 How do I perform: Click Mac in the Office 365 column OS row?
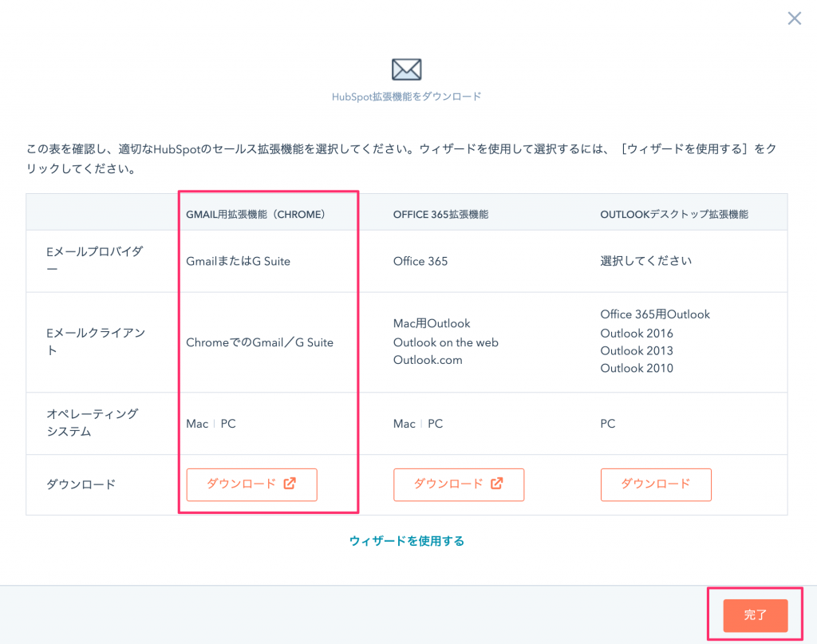(404, 424)
